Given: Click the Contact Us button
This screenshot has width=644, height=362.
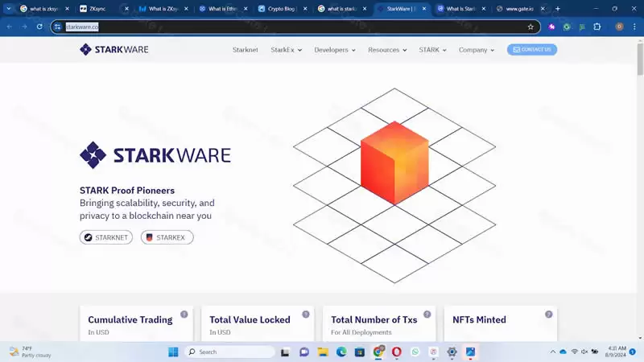Looking at the screenshot, I should [531, 50].
